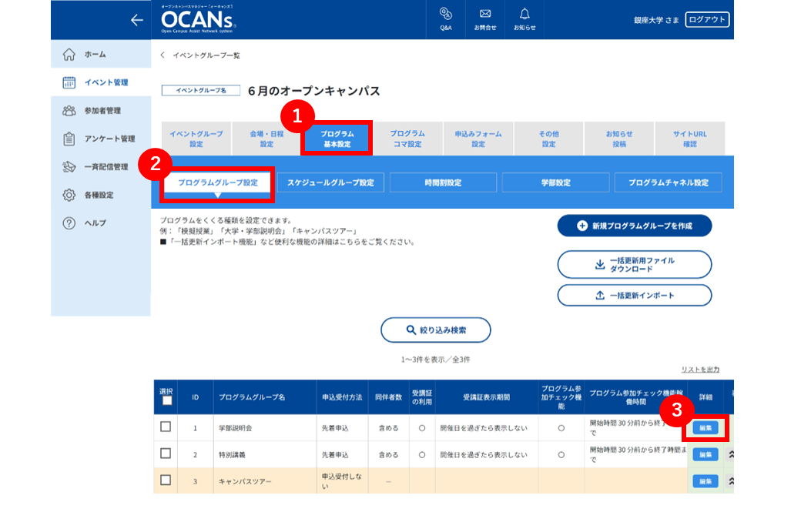The width and height of the screenshot is (801, 532).
Task: Tick the select-all checkbox in table header
Action: [x=166, y=401]
